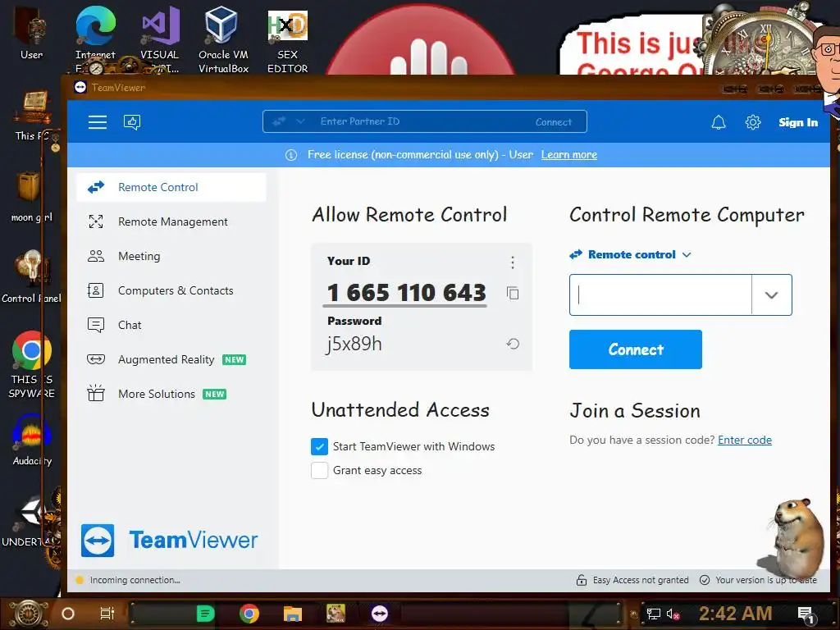Open the moon girl desktop icon
This screenshot has width=840, height=630.
[31, 197]
